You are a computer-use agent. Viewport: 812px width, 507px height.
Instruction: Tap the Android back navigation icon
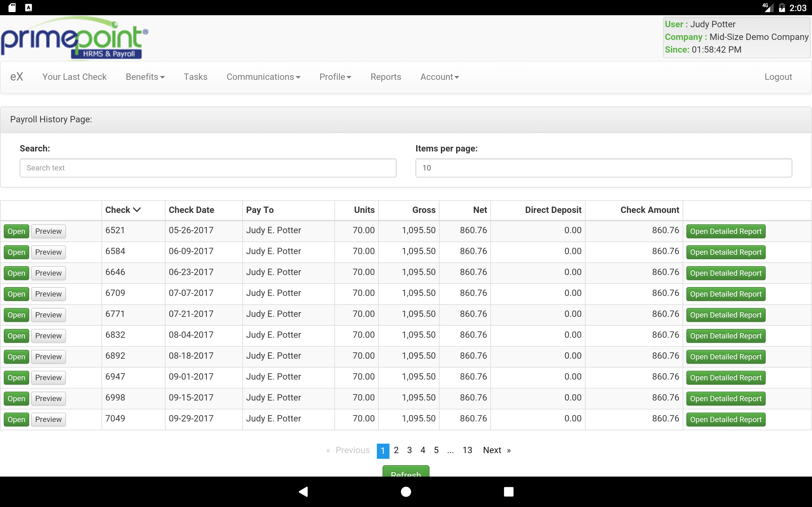[303, 491]
